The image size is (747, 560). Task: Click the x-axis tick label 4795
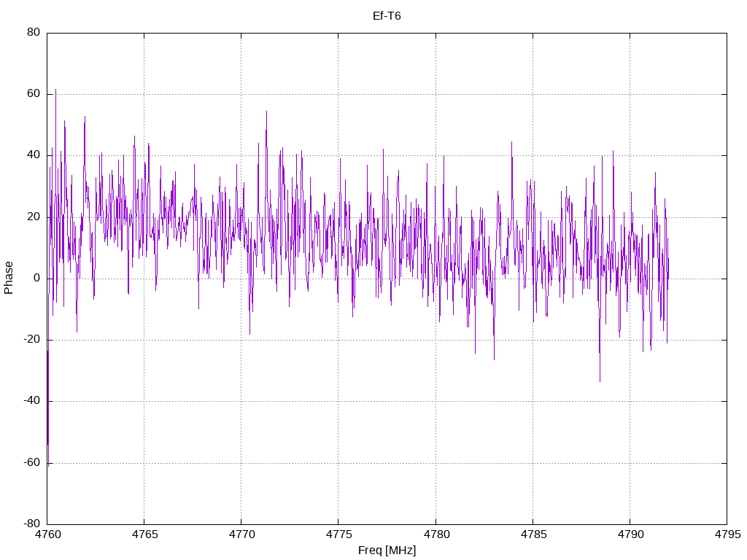pyautogui.click(x=727, y=534)
